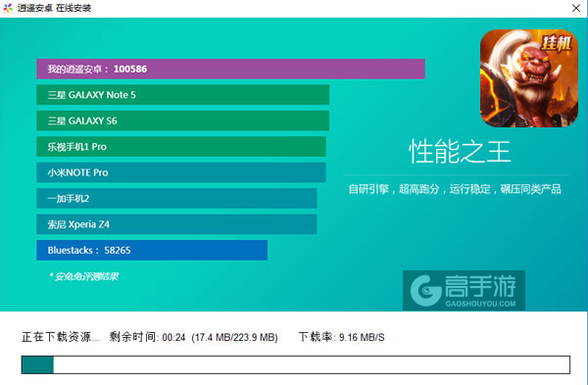The height and width of the screenshot is (385, 588).
Task: Select the 乐视手机1 Pro bar
Action: pyautogui.click(x=181, y=147)
